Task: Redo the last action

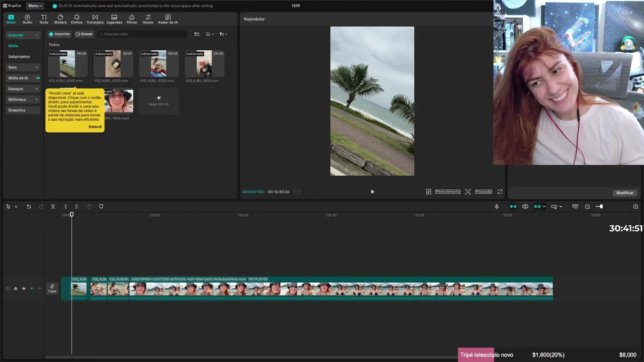Action: (41, 207)
